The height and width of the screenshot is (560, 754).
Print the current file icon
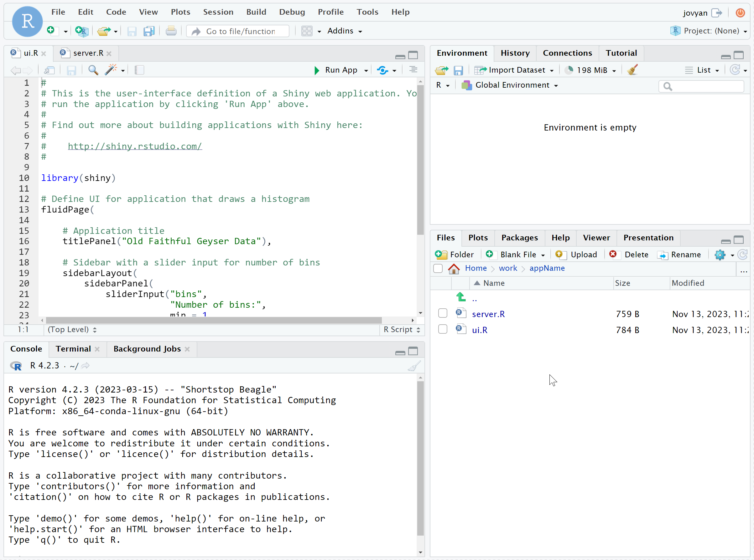coord(171,31)
